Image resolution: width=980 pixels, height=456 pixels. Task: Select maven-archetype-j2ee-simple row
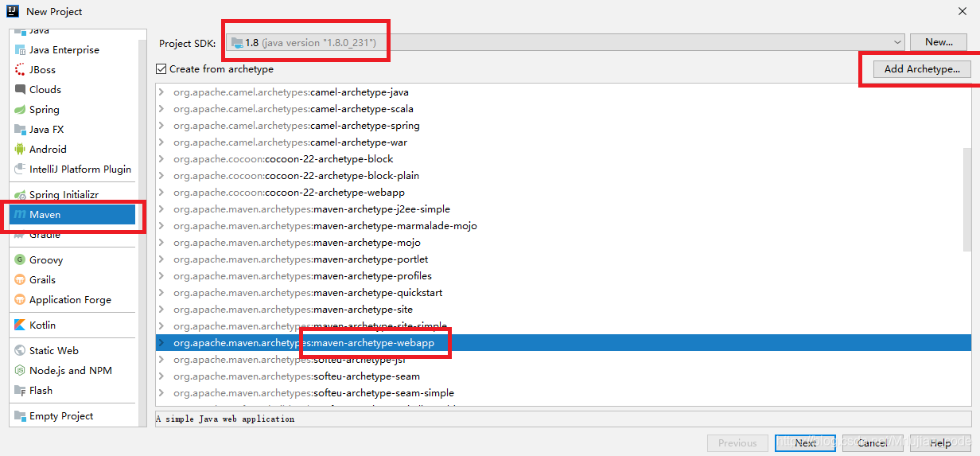tap(558, 209)
